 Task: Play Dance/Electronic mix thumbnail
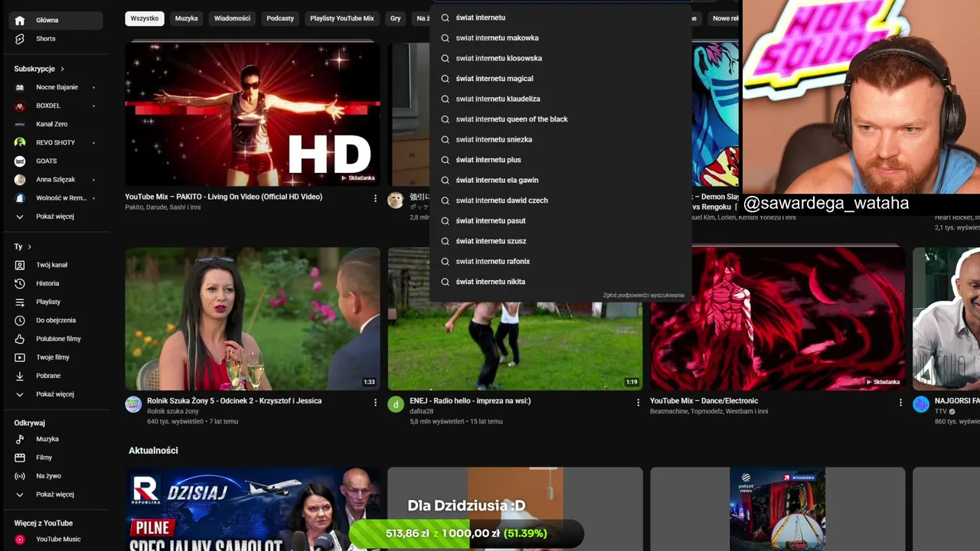click(x=778, y=318)
